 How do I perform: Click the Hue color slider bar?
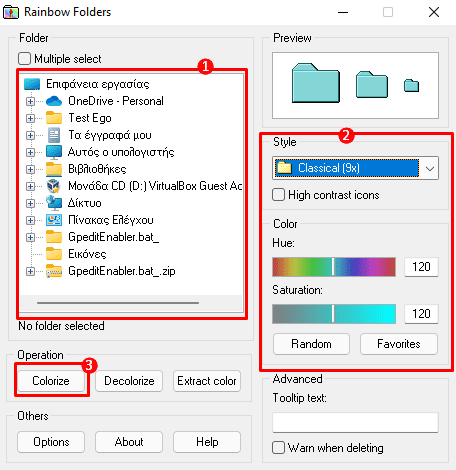click(x=334, y=267)
